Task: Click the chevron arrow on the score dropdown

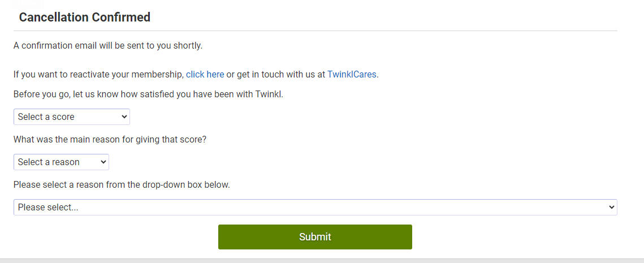Action: click(124, 117)
